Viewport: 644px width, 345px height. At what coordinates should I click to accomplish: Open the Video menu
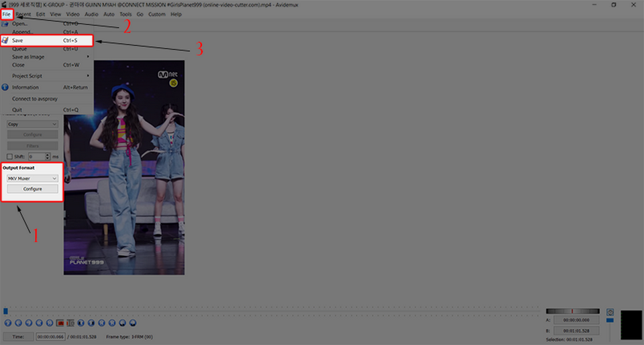coord(72,14)
